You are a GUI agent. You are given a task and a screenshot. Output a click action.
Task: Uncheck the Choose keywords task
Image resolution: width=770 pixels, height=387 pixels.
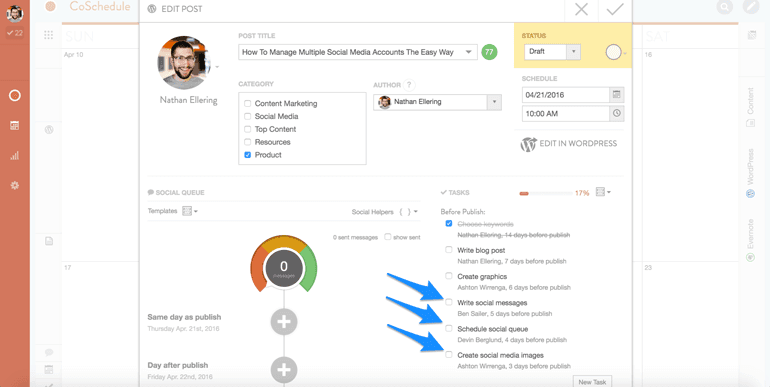[448, 223]
